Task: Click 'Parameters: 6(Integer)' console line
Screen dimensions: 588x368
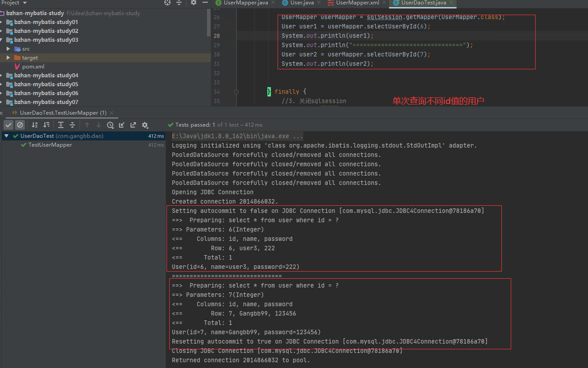Action: (218, 230)
